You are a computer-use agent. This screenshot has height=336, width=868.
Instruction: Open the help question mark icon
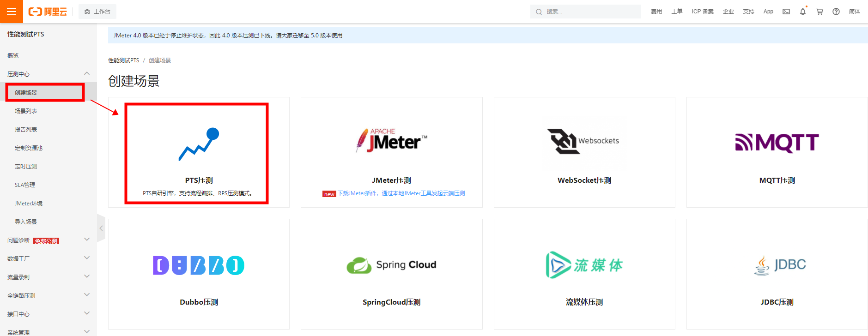pos(836,12)
